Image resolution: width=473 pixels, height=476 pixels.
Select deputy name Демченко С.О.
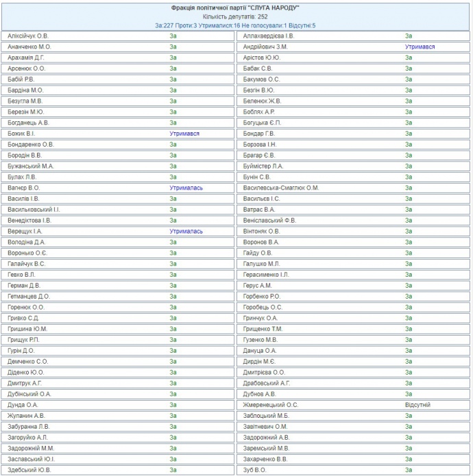(28, 362)
